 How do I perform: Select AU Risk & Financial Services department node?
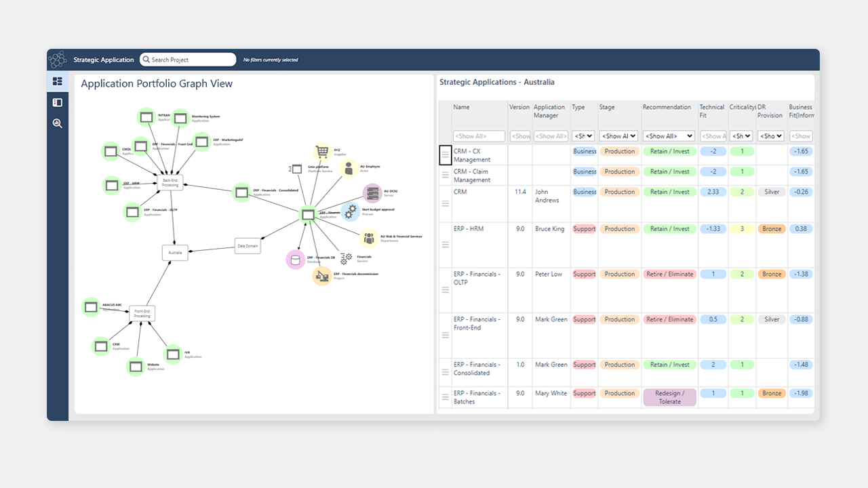368,238
